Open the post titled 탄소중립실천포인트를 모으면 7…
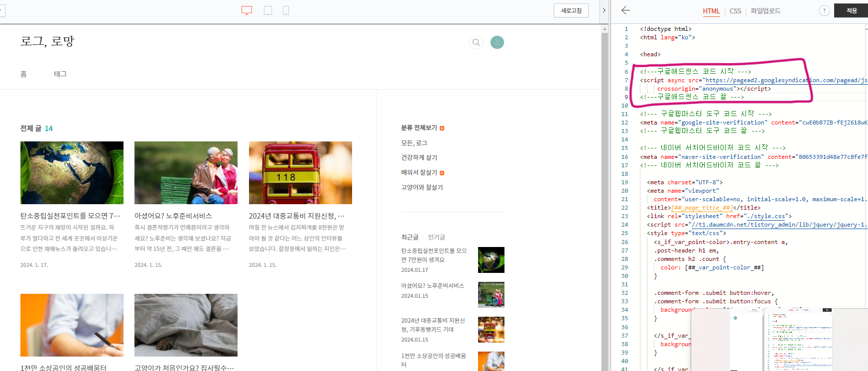Screen dimensions: 868x371 click(70, 216)
